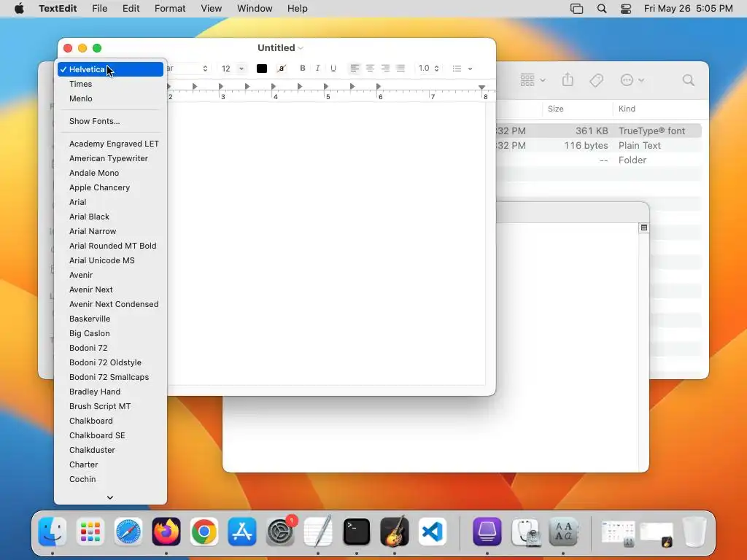This screenshot has height=560, width=747.
Task: Pick Chalkduster font
Action: [x=111, y=450]
